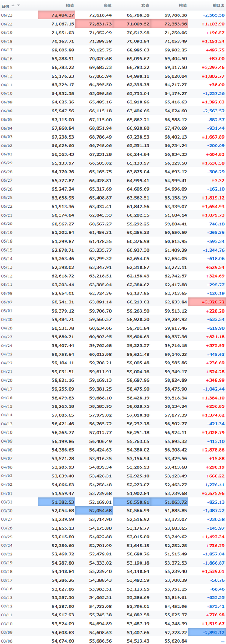Click the 始値 column header
The image size is (226, 644).
[x=70, y=5]
